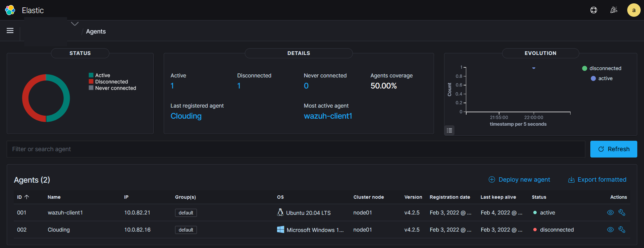644x248 pixels.
Task: Open the Elastic home logo
Action: click(x=10, y=10)
